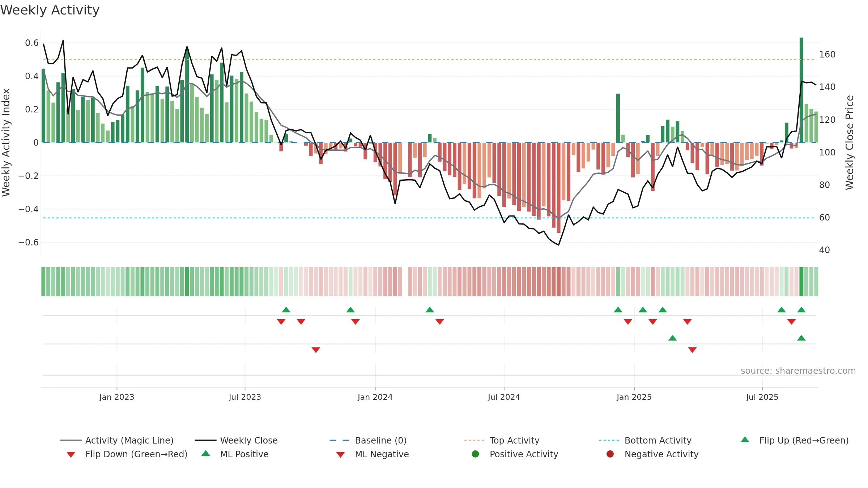
Task: Click the 80 tick on the right price axis
Action: tap(825, 185)
